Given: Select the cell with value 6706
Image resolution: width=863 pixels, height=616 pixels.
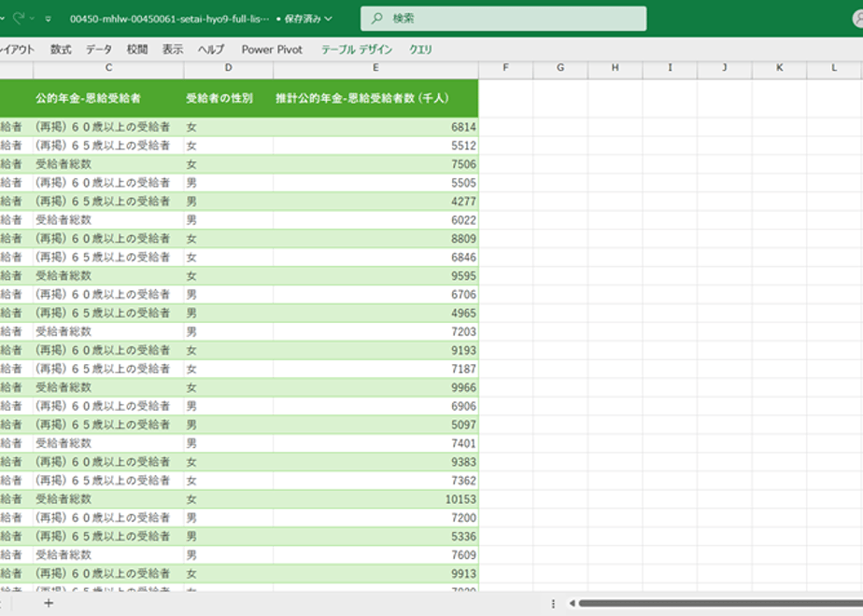Looking at the screenshot, I should click(375, 294).
